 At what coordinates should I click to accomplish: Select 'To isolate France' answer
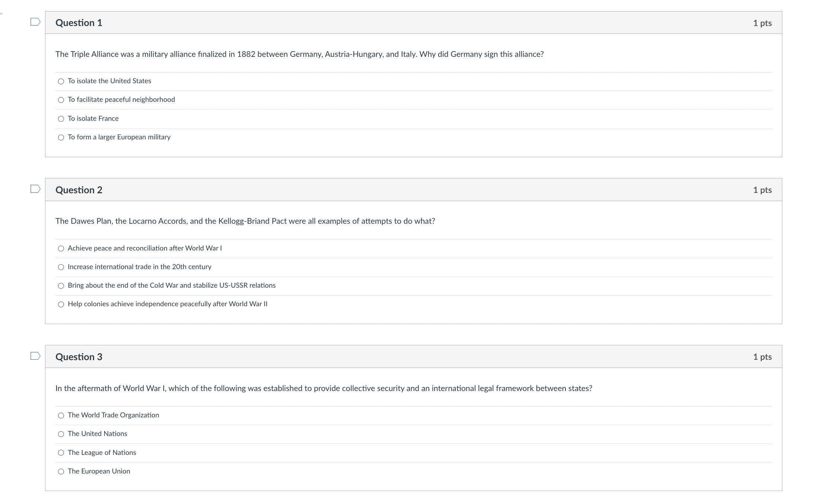[x=61, y=119]
